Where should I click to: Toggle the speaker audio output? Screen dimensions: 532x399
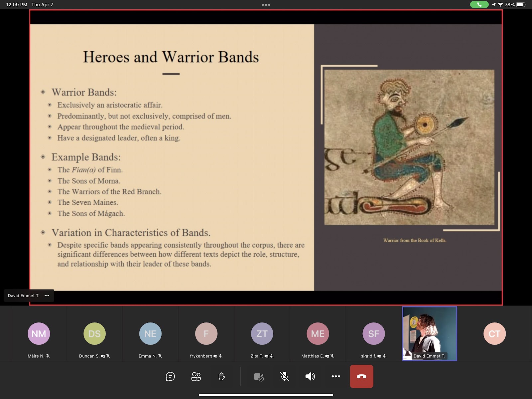310,376
